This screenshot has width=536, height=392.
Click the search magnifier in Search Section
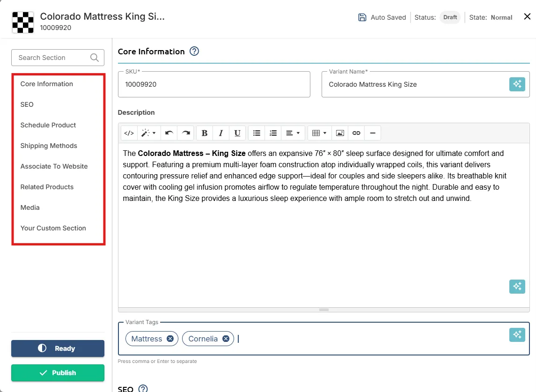[x=95, y=58]
